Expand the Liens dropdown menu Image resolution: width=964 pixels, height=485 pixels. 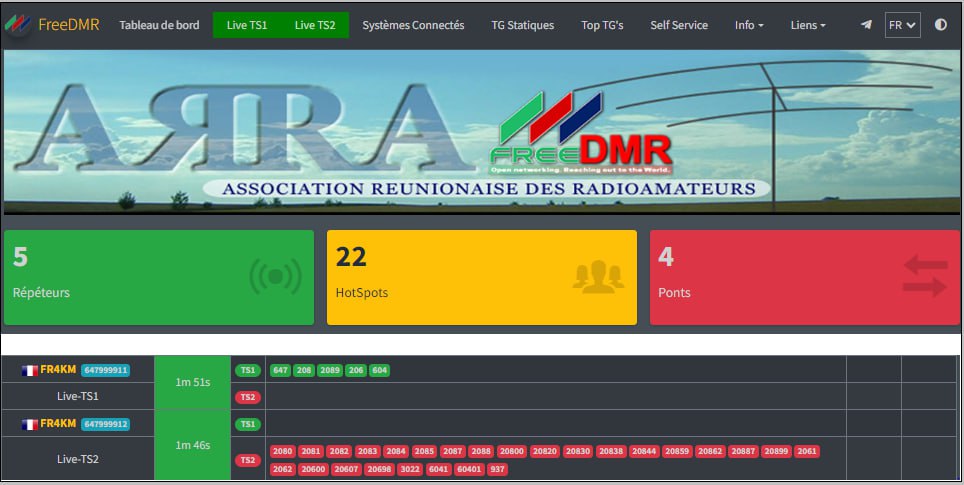(x=808, y=25)
